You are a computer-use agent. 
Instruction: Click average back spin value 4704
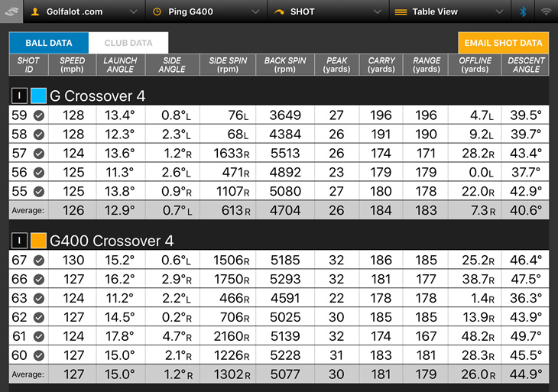pos(285,211)
